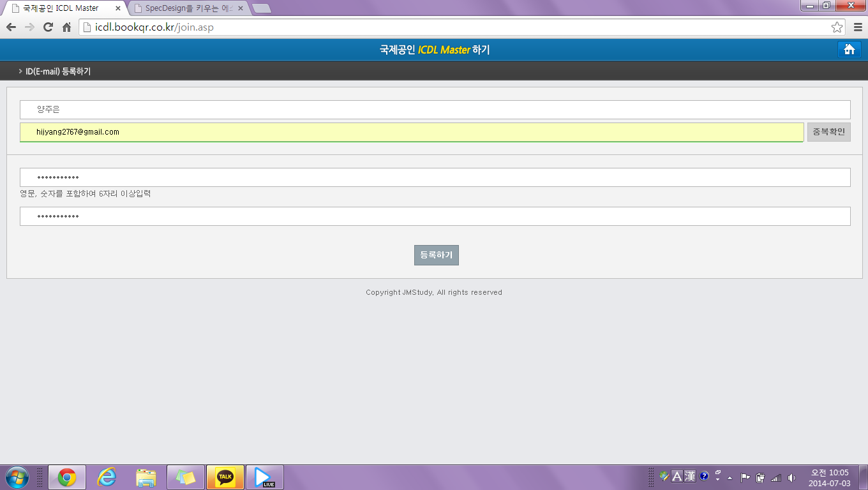Open the LIVE player taskbar icon
The height and width of the screenshot is (490, 868).
tap(265, 477)
